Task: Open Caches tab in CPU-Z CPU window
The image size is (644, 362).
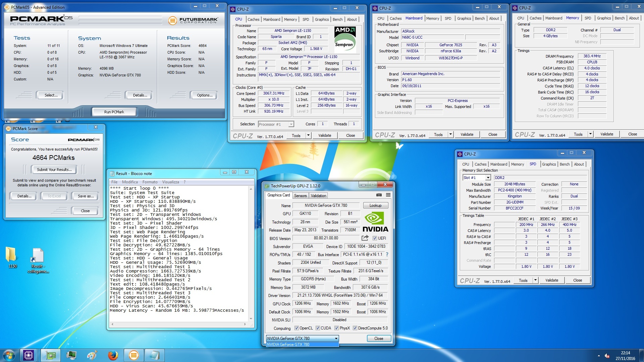Action: tap(253, 19)
